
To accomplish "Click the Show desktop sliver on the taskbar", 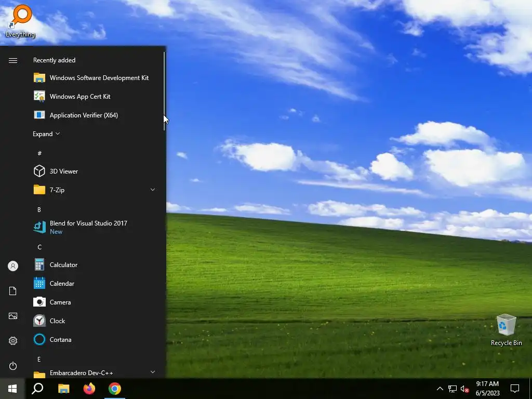I will click(530, 389).
